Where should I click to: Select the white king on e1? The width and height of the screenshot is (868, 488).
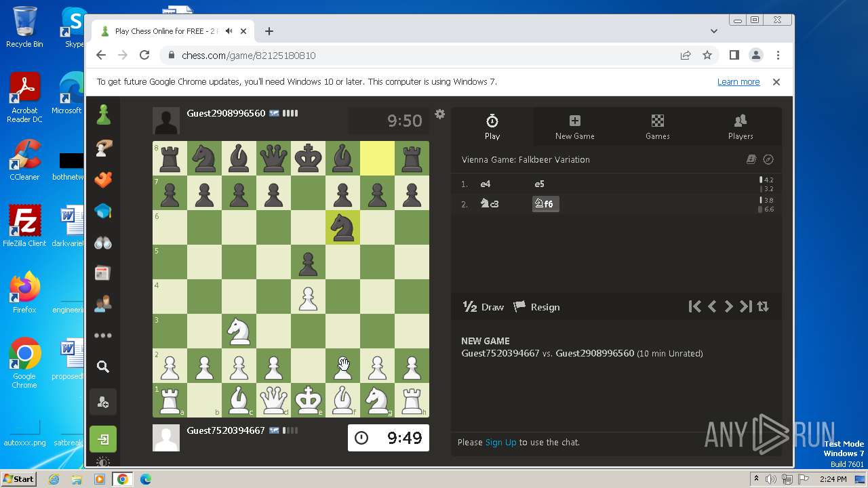[x=309, y=400]
